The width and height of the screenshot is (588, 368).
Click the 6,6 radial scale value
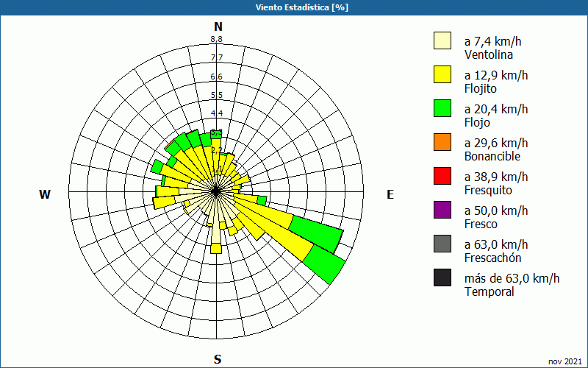point(216,77)
